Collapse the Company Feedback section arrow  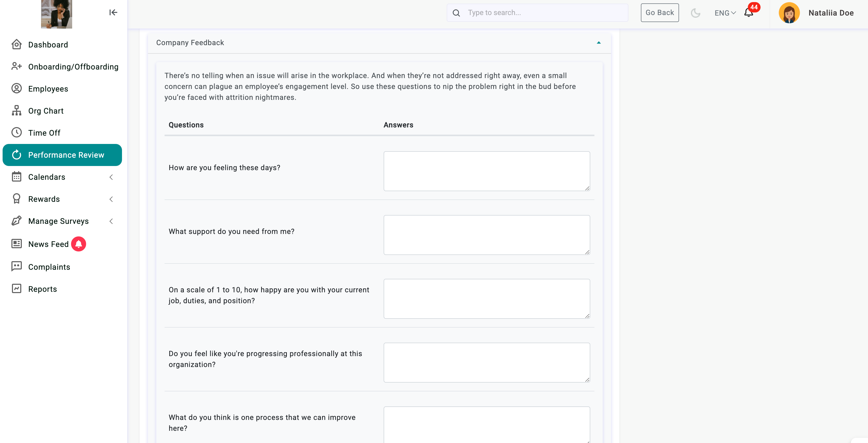(x=599, y=43)
